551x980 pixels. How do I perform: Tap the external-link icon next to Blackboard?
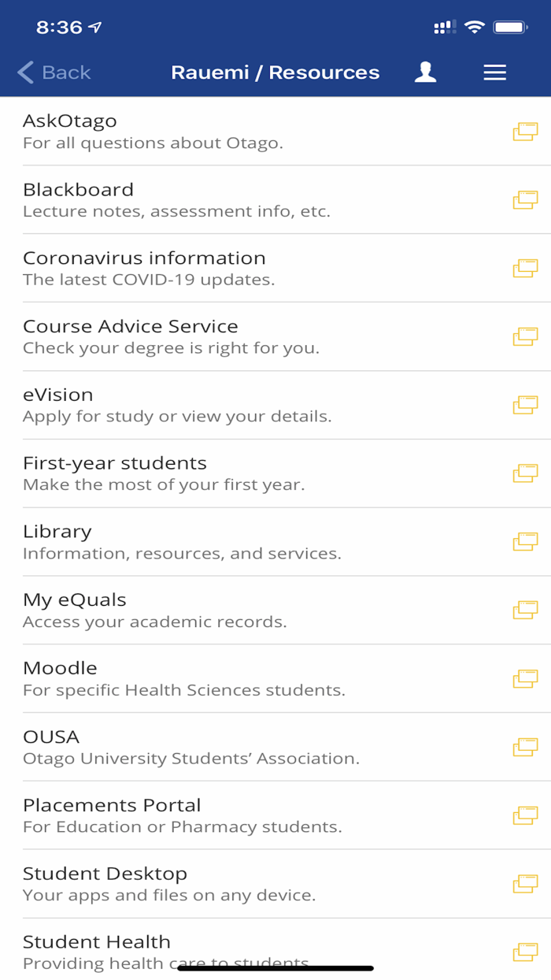524,199
